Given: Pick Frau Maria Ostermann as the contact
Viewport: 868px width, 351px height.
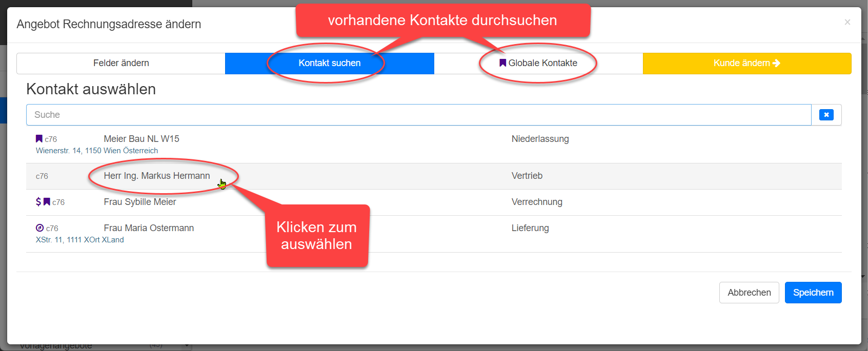Looking at the screenshot, I should pos(149,228).
